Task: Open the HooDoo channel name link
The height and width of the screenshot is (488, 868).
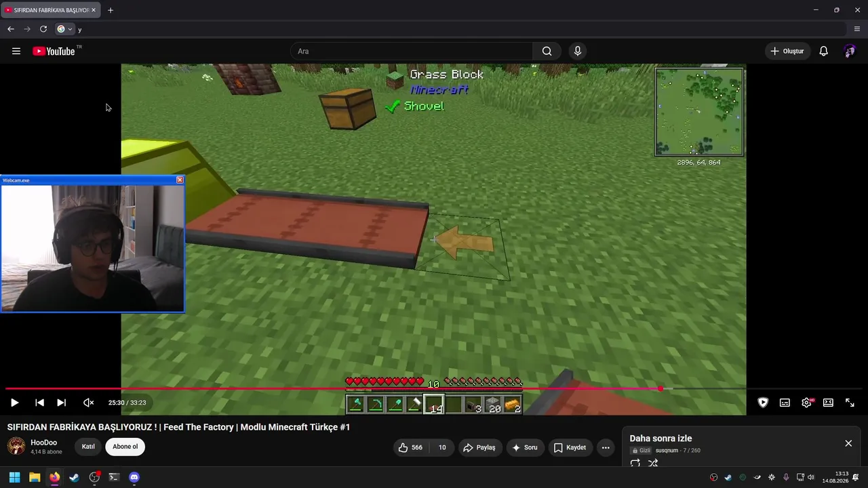Action: [x=44, y=443]
